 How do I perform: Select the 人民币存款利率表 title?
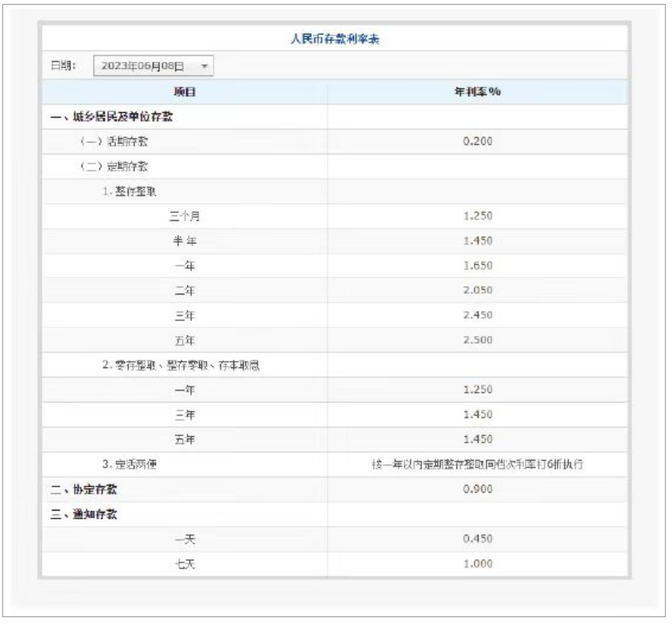coord(335,37)
